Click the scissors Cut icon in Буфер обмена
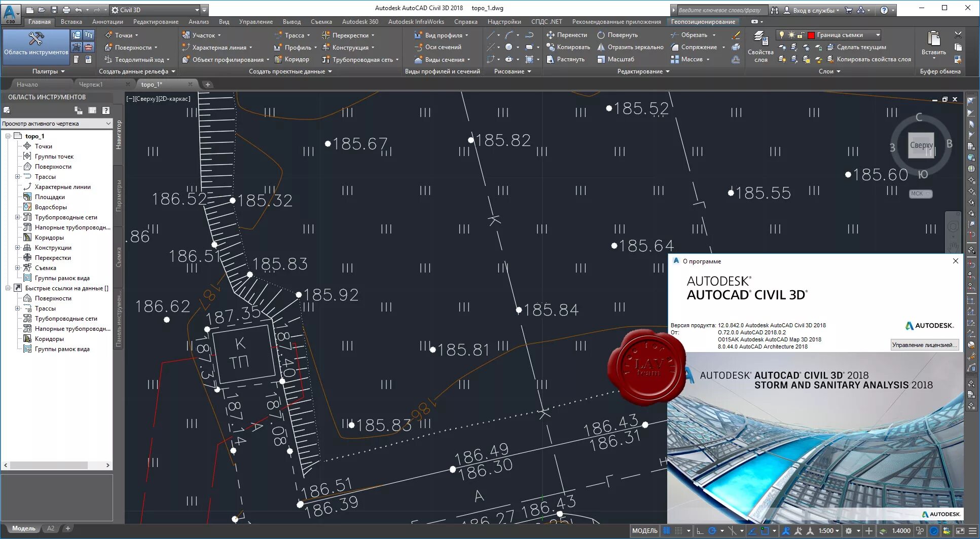980x539 pixels. [958, 35]
